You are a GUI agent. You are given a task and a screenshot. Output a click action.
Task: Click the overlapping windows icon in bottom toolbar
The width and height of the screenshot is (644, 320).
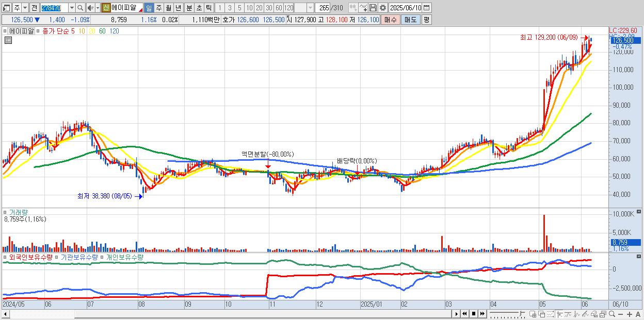point(541,314)
